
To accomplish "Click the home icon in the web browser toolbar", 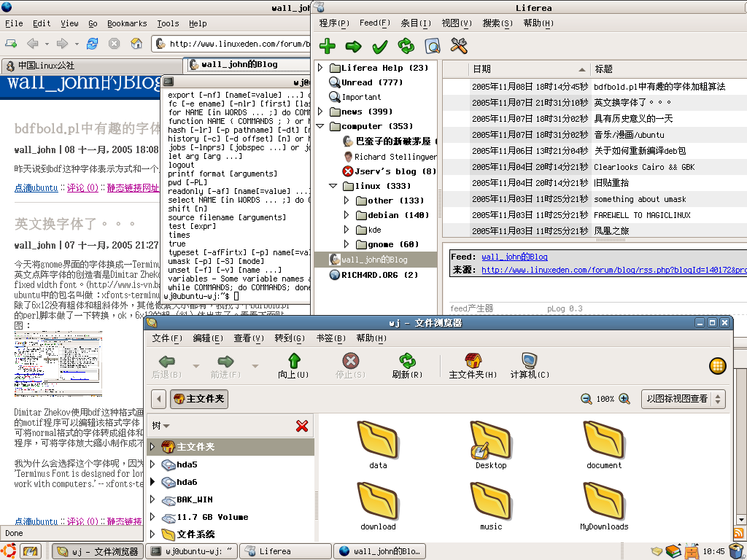I will [x=136, y=44].
